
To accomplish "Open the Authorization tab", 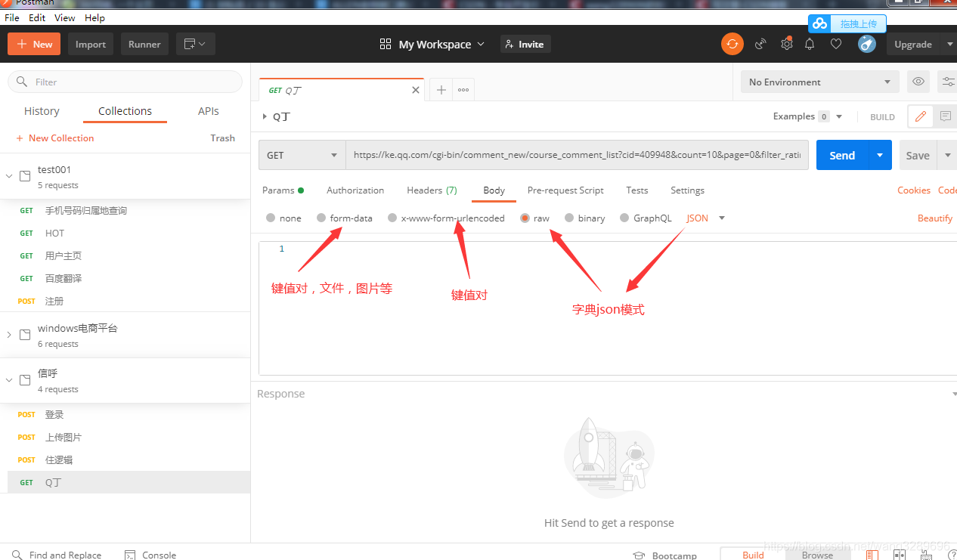I will tap(355, 190).
